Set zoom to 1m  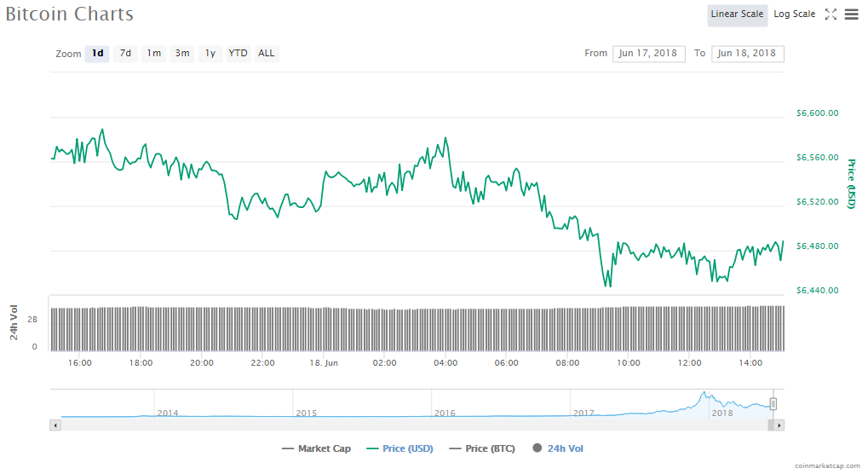(x=153, y=54)
